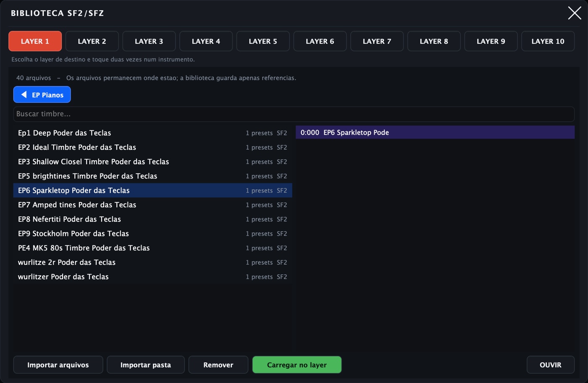This screenshot has width=588, height=383.
Task: Select Ep1 Deep Poder das Teclas
Action: coord(153,133)
